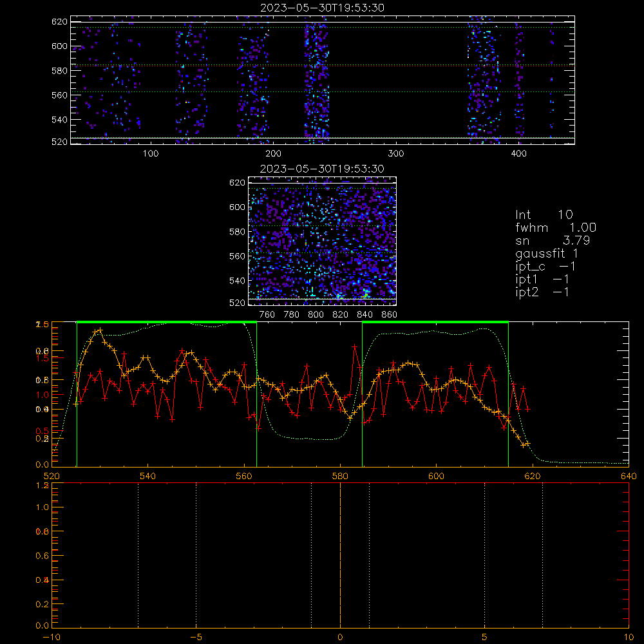Select the "sn 3.79" parameter text
This screenshot has height=644, width=644.
553,240
